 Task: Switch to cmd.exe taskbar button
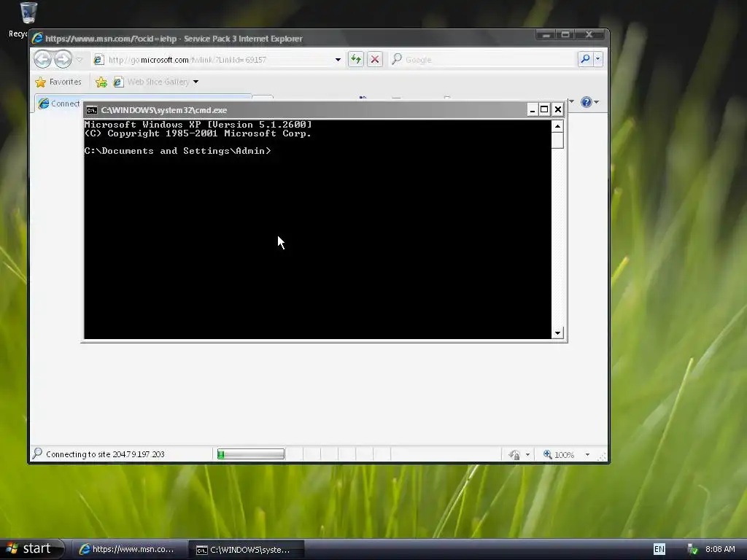point(247,550)
